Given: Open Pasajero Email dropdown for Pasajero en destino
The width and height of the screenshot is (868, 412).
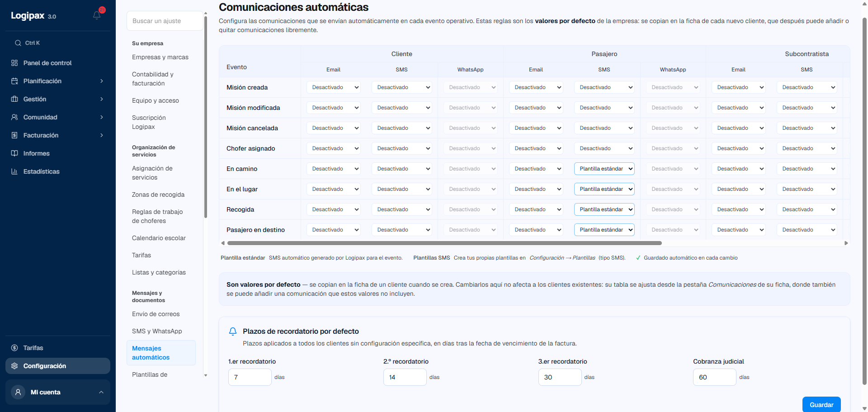Looking at the screenshot, I should point(536,230).
